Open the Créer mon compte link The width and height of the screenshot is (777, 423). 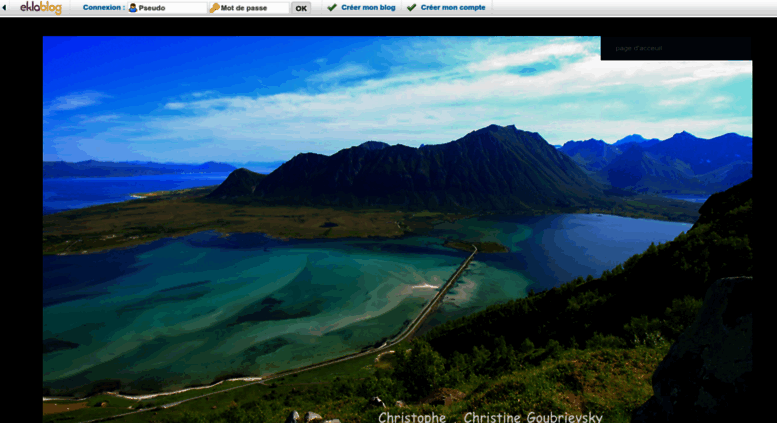(x=453, y=7)
